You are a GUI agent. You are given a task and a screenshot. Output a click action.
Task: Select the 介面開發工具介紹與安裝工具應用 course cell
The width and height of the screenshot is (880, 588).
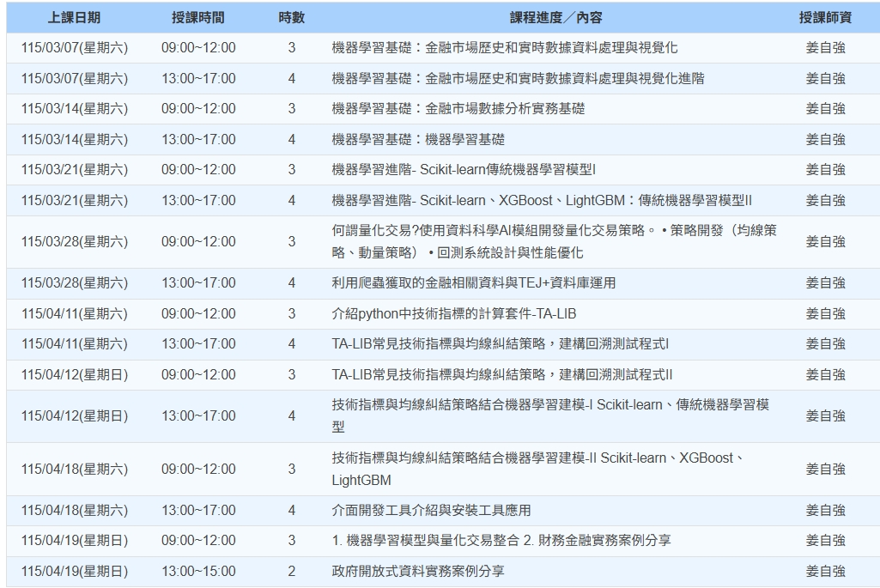(x=431, y=511)
